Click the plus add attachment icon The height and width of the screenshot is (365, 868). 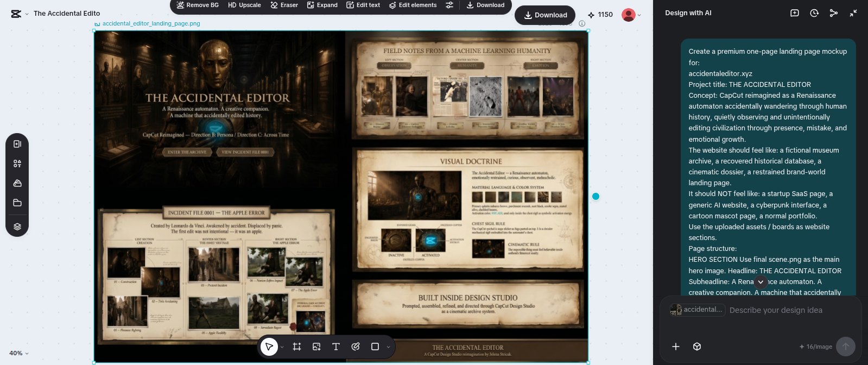(676, 347)
